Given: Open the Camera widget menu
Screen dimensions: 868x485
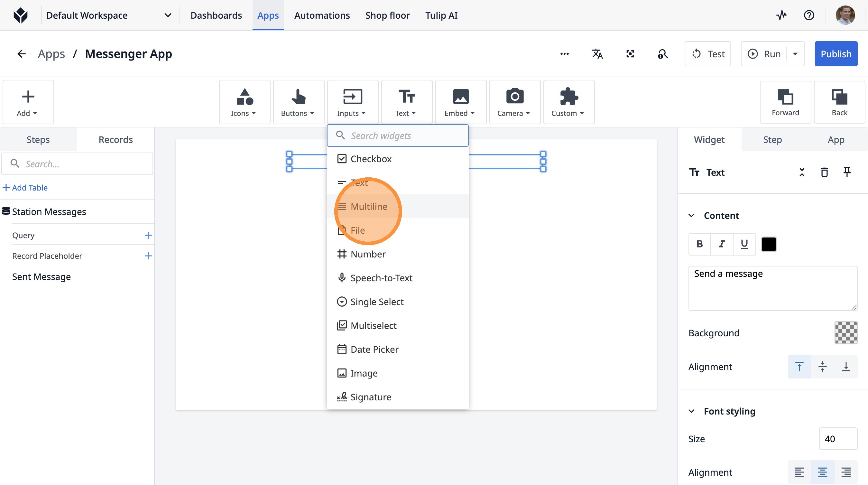Looking at the screenshot, I should [514, 102].
